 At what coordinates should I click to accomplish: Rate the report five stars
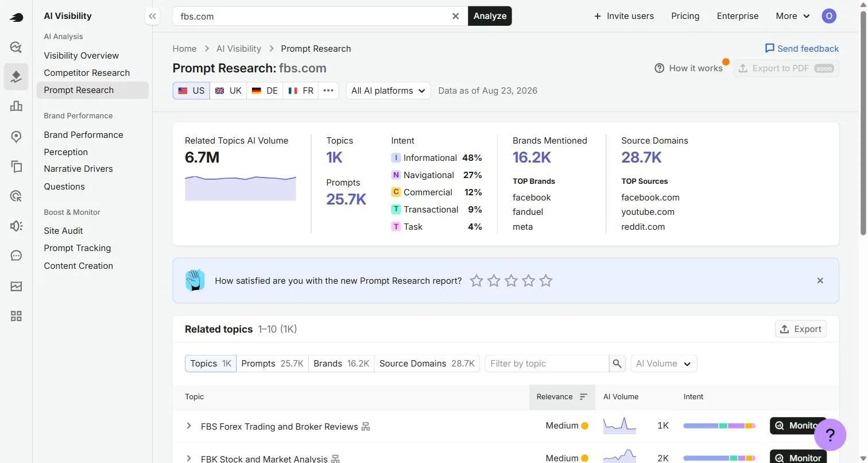[546, 280]
